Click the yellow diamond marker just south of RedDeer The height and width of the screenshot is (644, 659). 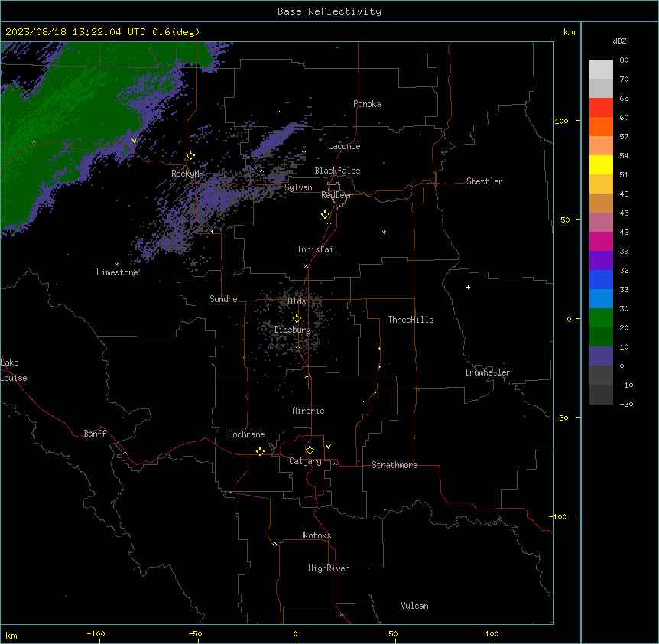[x=326, y=215]
